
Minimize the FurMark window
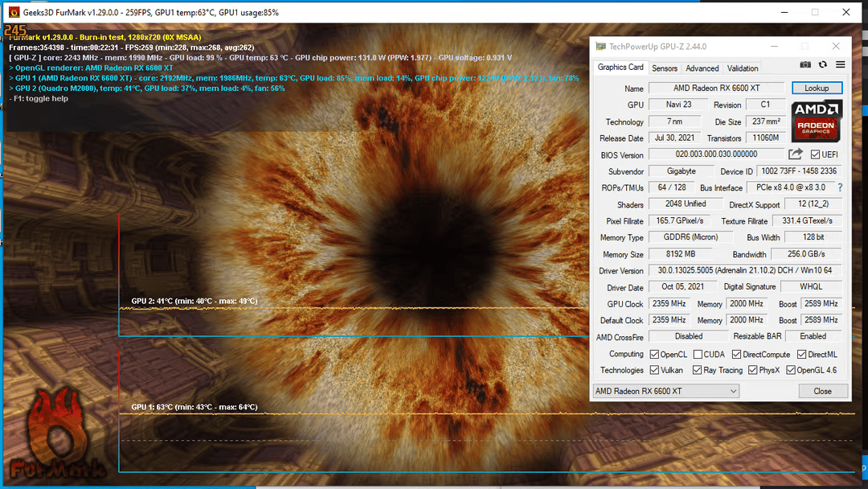(x=784, y=12)
